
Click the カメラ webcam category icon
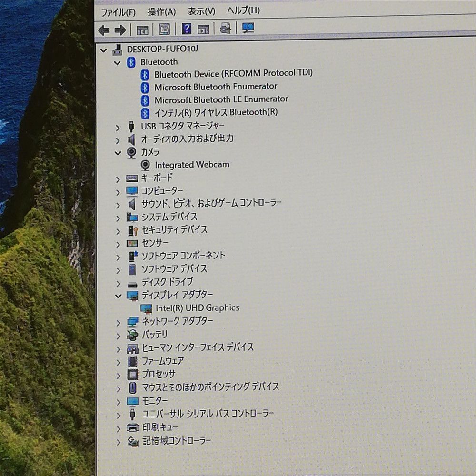131,152
